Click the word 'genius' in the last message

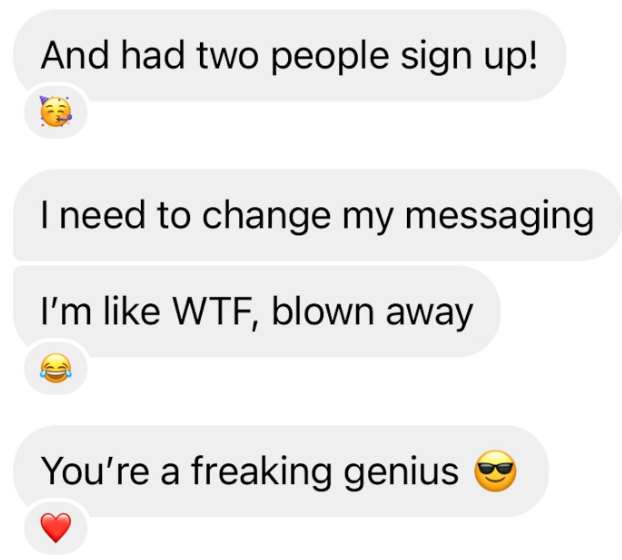point(401,473)
